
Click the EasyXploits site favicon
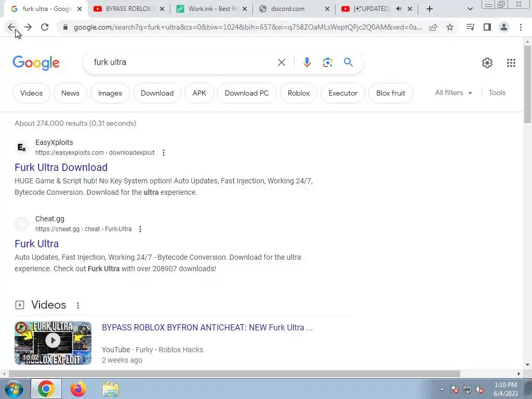(22, 147)
